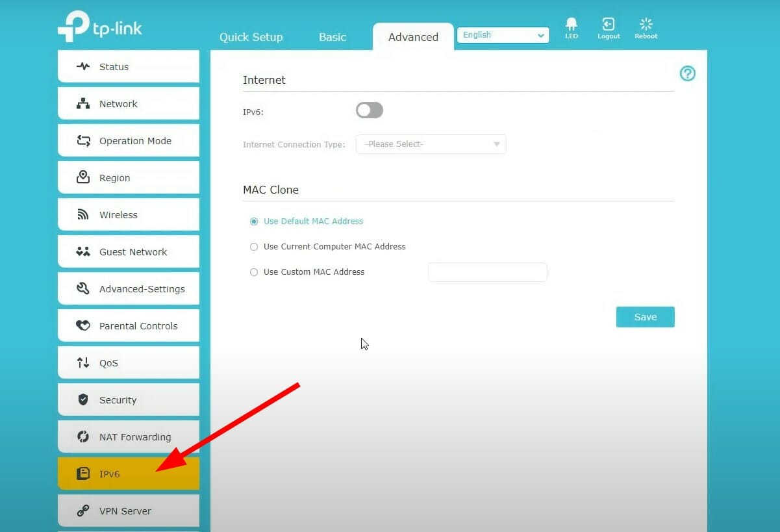Click the Logout icon
This screenshot has height=532, width=780.
(x=609, y=24)
